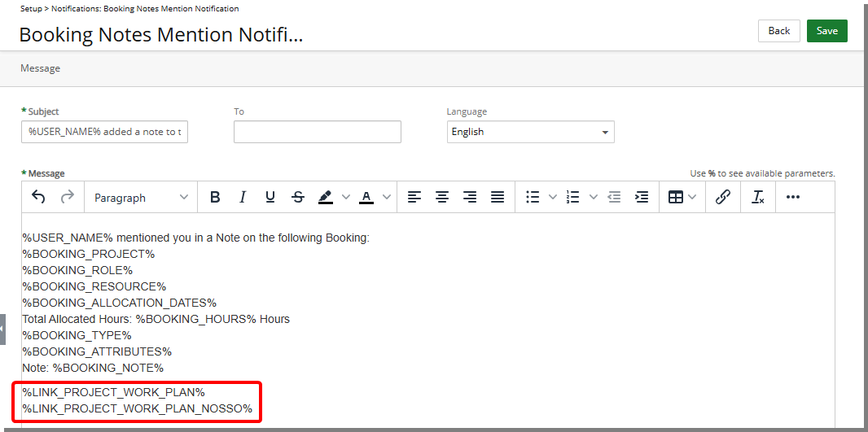Image resolution: width=868 pixels, height=432 pixels.
Task: Show more toolbar options
Action: tap(793, 197)
